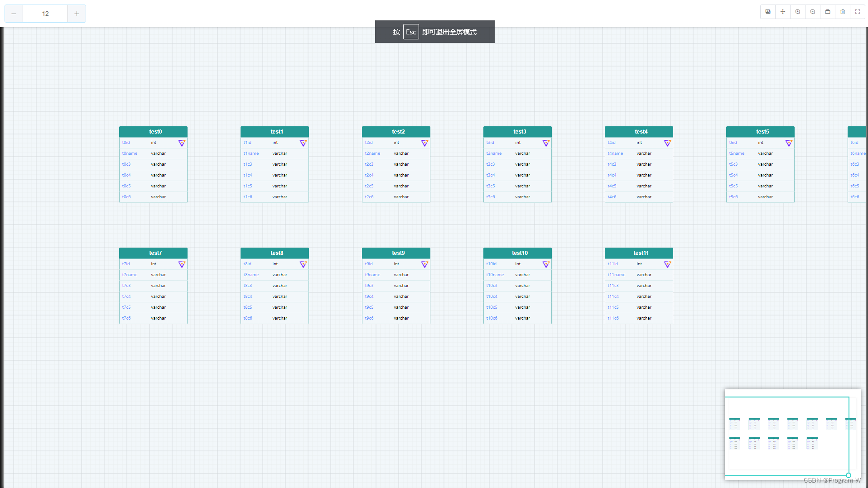Toggle fullscreen with the corner-brackets icon
Screen dimensions: 868x488
(858, 12)
